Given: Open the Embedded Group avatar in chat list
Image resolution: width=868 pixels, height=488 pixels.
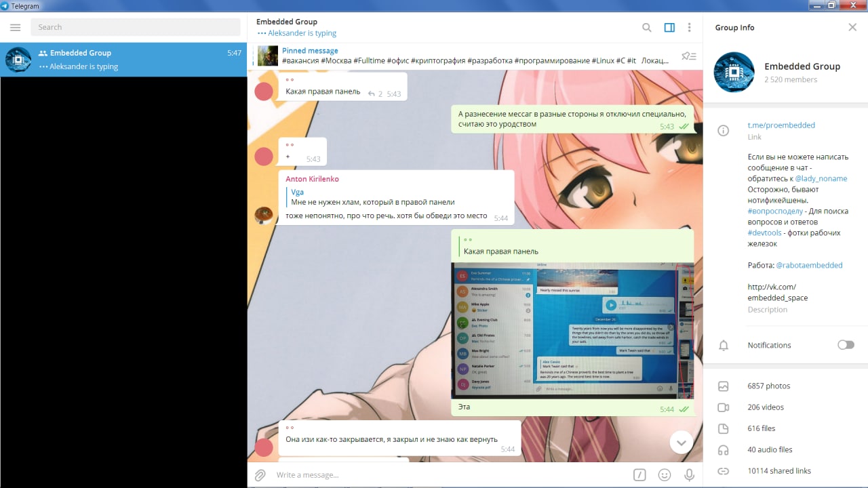Looking at the screenshot, I should [18, 60].
